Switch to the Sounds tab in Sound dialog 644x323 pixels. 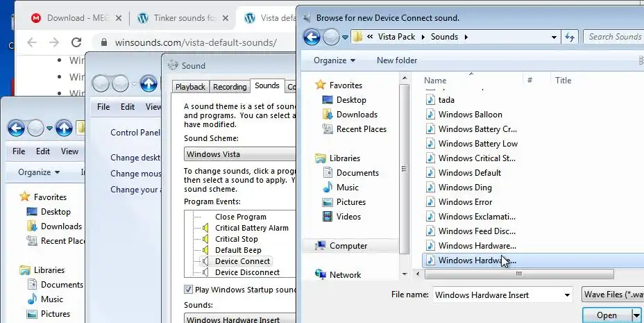tap(267, 85)
